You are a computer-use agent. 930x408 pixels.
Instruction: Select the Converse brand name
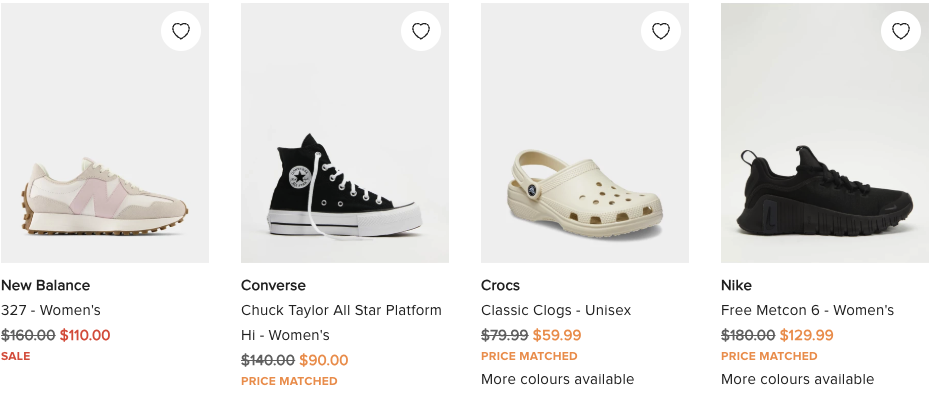point(273,285)
